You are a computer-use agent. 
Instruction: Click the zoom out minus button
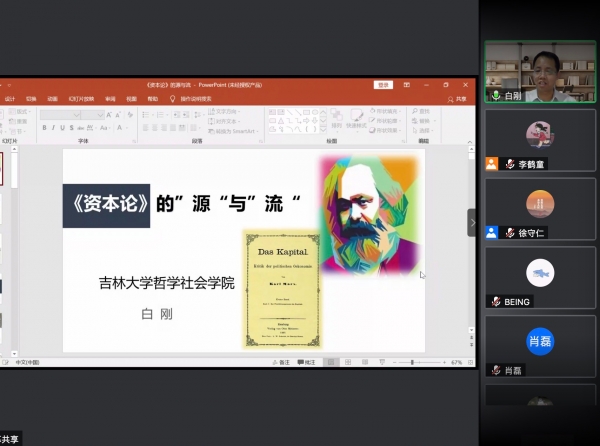point(395,362)
